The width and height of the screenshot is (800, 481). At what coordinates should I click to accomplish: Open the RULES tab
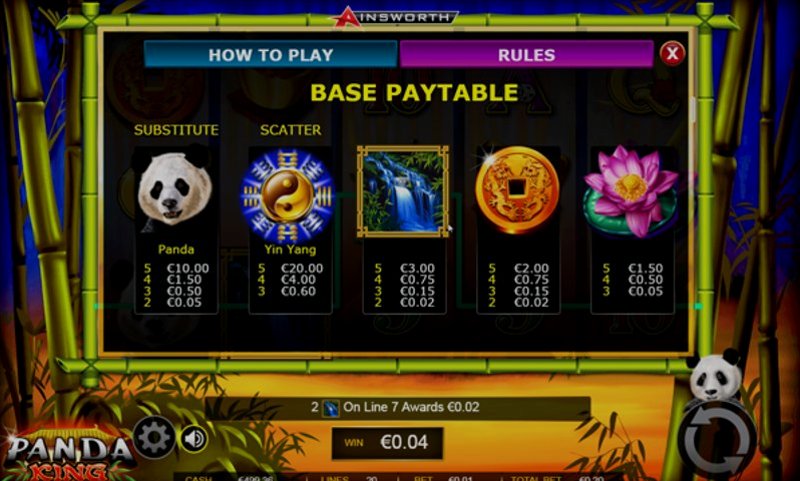[x=527, y=55]
